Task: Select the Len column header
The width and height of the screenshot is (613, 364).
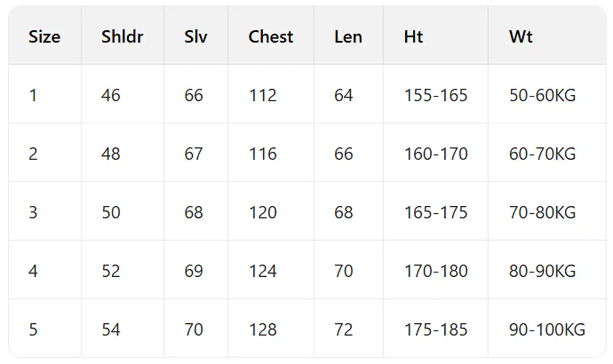Action: [x=348, y=37]
